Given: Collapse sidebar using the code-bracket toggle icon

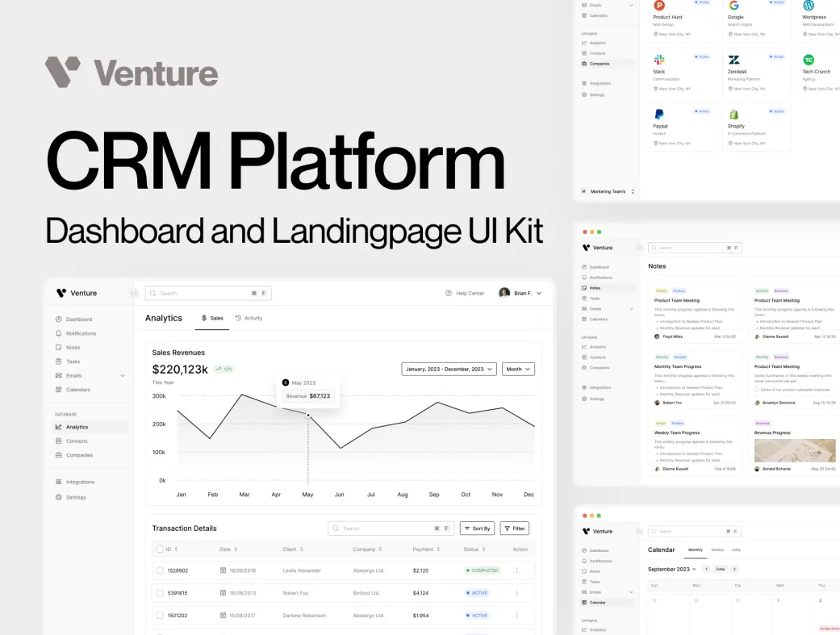Looking at the screenshot, I should [134, 294].
